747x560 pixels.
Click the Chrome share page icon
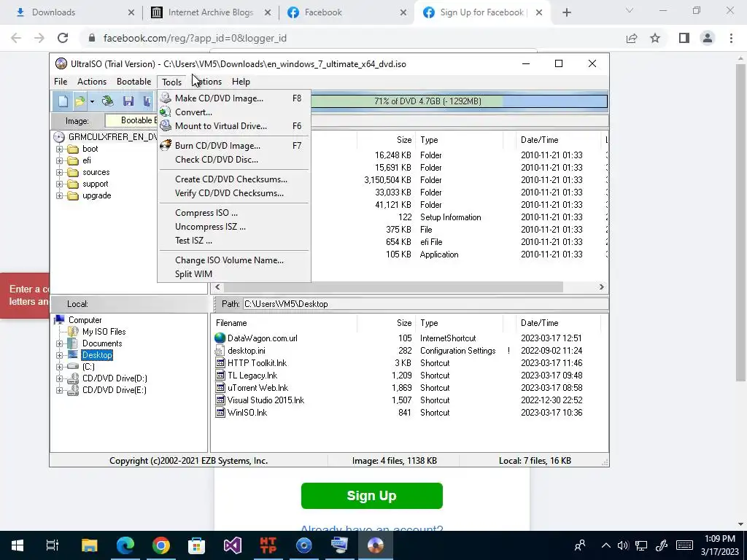tap(632, 38)
